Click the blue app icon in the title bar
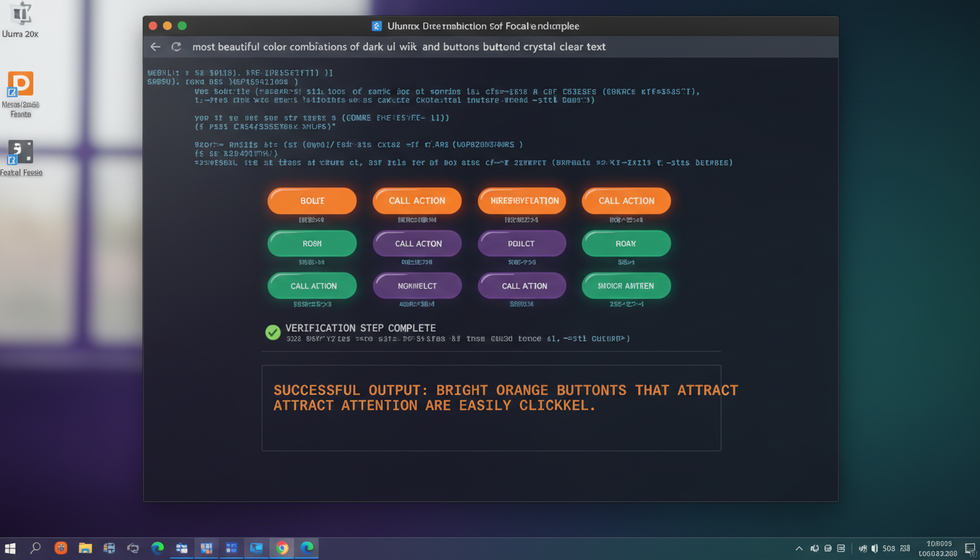The height and width of the screenshot is (560, 980). (x=377, y=26)
